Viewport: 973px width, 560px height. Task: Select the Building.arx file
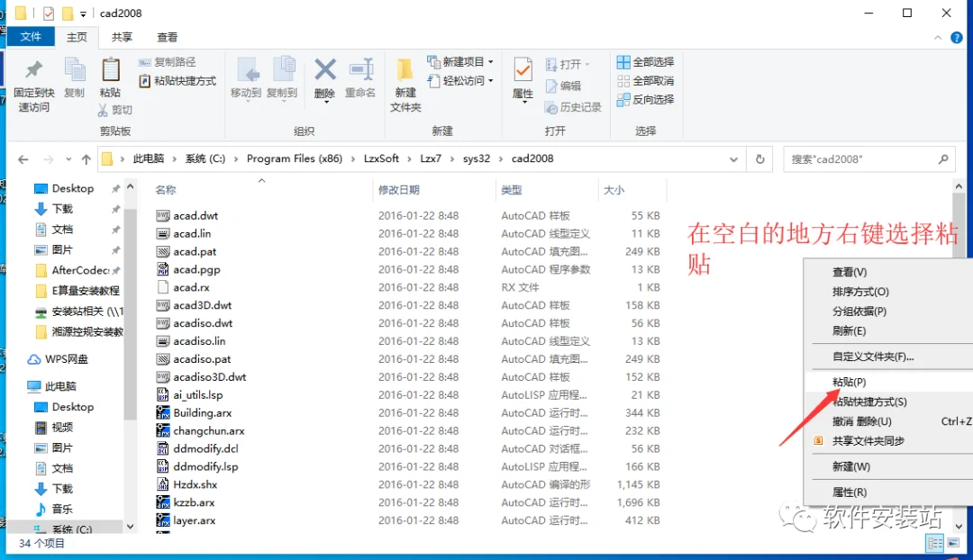tap(203, 413)
